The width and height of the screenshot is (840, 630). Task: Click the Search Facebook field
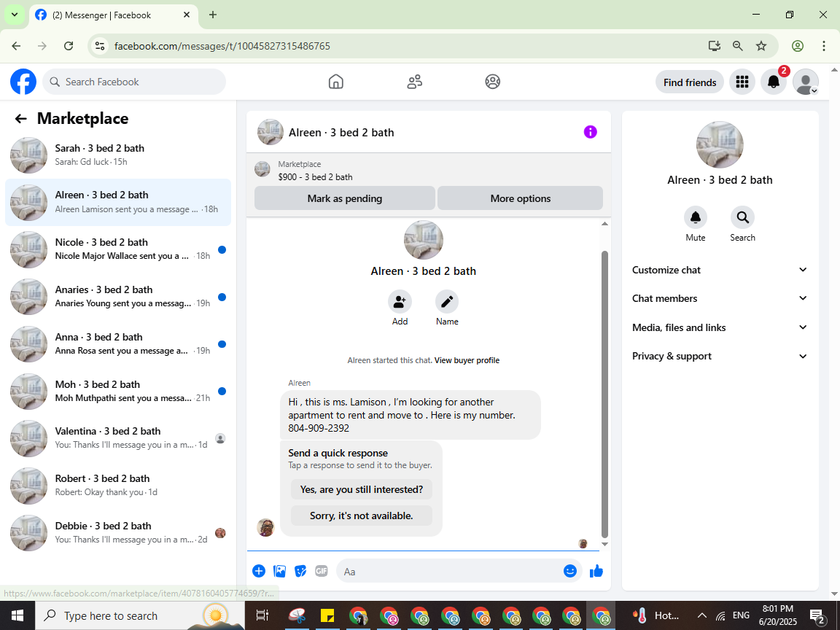coord(134,82)
